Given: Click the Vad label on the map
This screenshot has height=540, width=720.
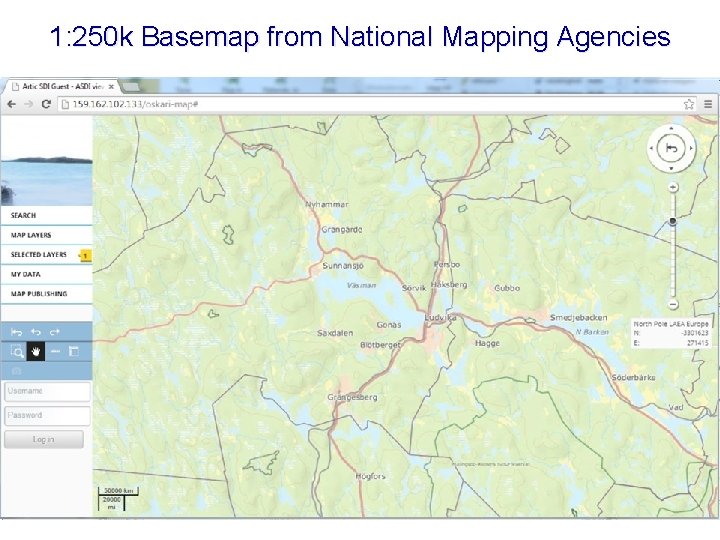Looking at the screenshot, I should coord(675,407).
